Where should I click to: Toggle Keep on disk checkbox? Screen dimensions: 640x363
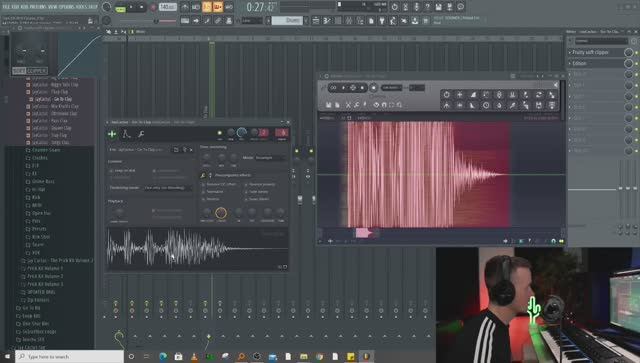coord(111,170)
